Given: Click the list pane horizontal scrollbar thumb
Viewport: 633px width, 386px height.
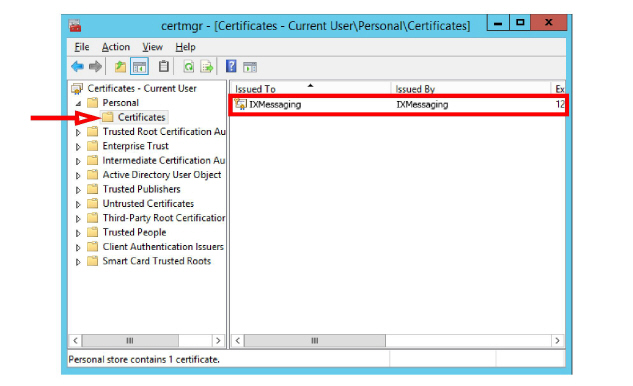Looking at the screenshot, I should [x=315, y=340].
